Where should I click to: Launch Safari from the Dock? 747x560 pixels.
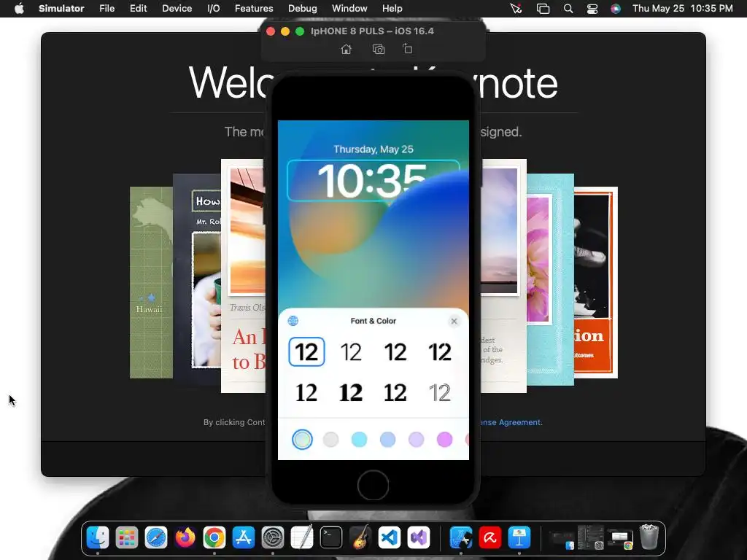pos(156,537)
